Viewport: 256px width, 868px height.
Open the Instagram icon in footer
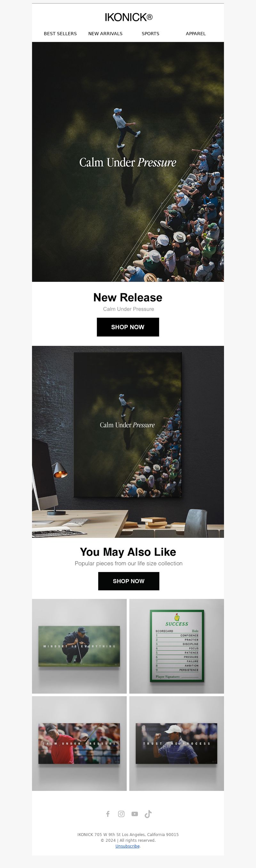click(x=121, y=814)
